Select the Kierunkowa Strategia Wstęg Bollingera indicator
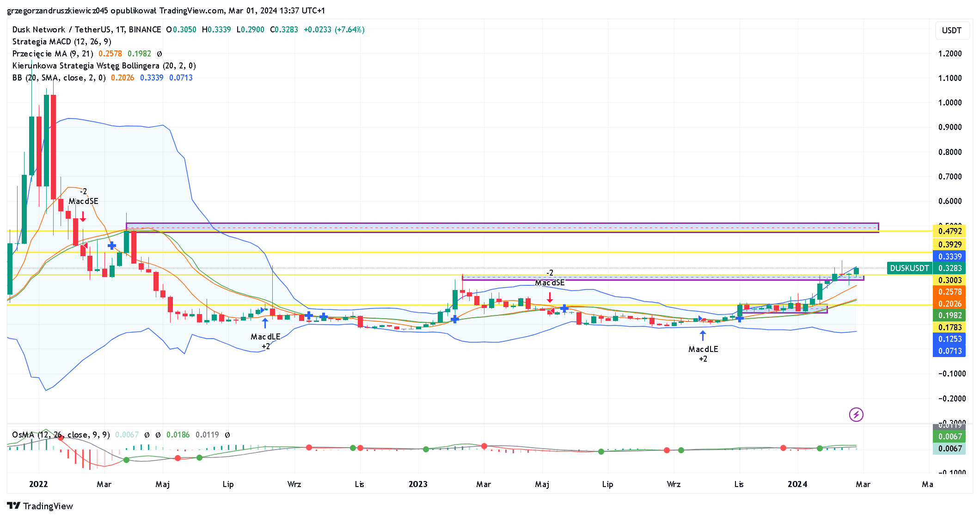 tap(104, 66)
